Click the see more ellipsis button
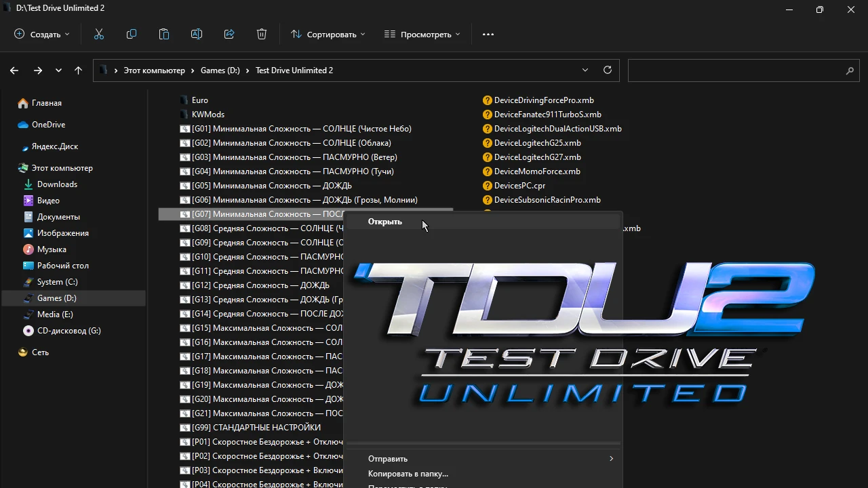 tap(488, 34)
